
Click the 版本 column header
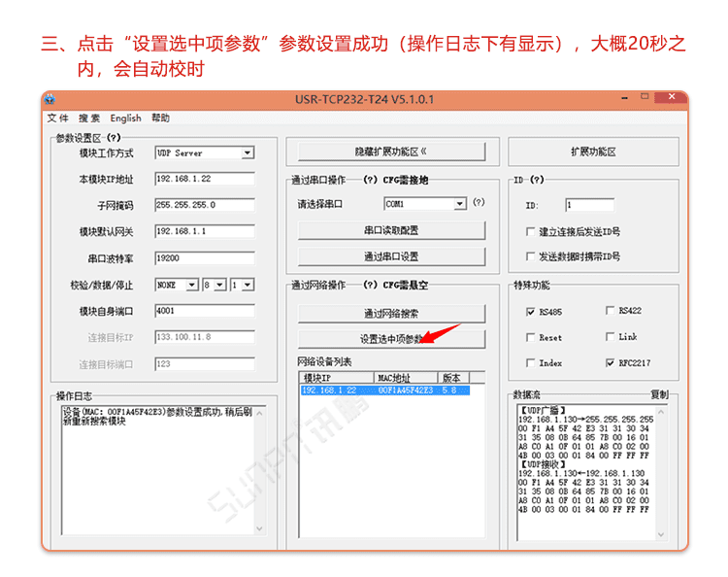[x=453, y=378]
